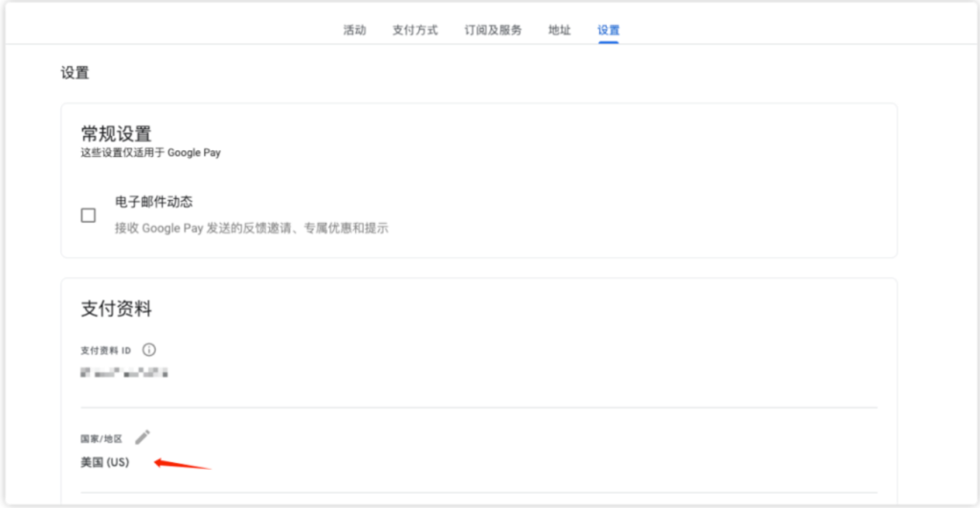Click the 设置 page title
The image size is (980, 508).
(75, 73)
